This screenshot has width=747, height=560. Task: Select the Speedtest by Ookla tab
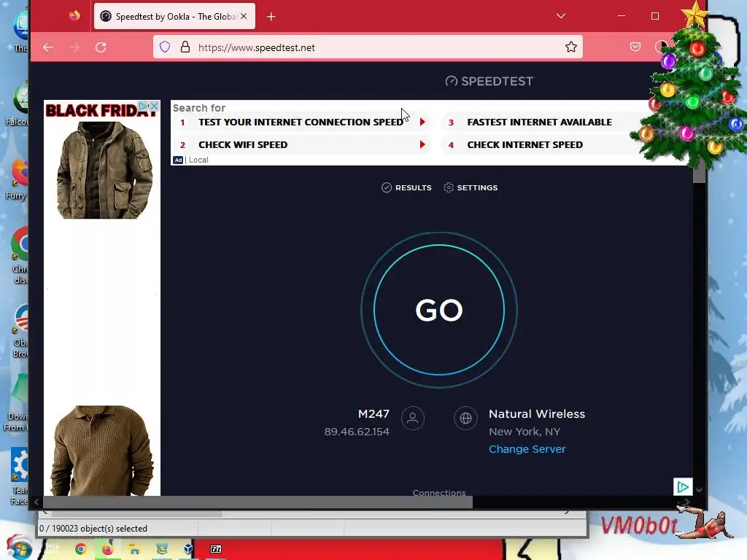click(174, 16)
